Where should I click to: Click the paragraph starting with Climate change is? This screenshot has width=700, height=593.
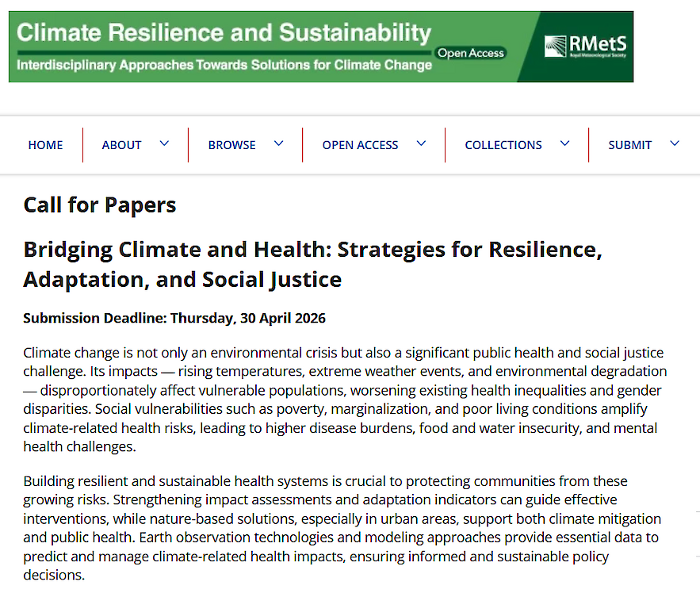[x=345, y=400]
